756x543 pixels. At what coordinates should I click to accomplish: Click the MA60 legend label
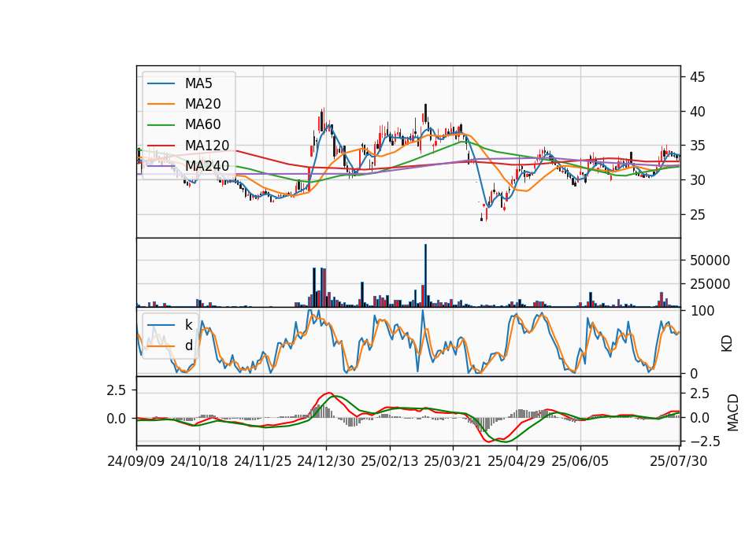click(x=202, y=124)
